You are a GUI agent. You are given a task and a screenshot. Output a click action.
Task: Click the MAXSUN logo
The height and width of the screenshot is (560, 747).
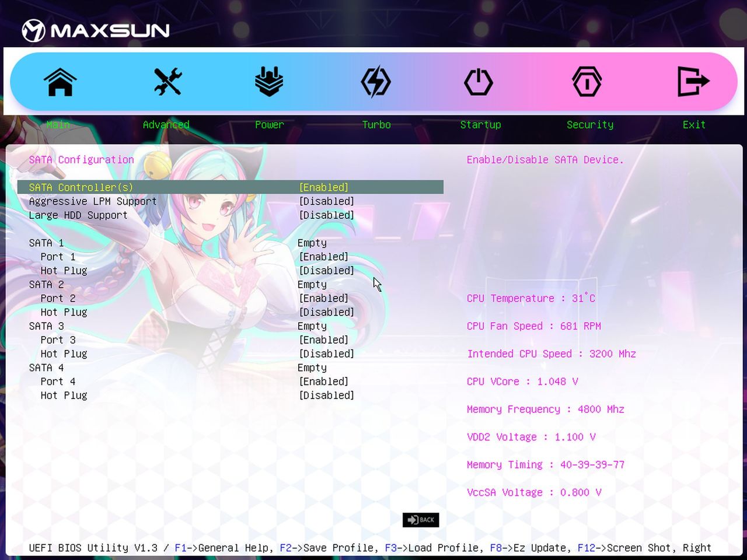point(96,30)
